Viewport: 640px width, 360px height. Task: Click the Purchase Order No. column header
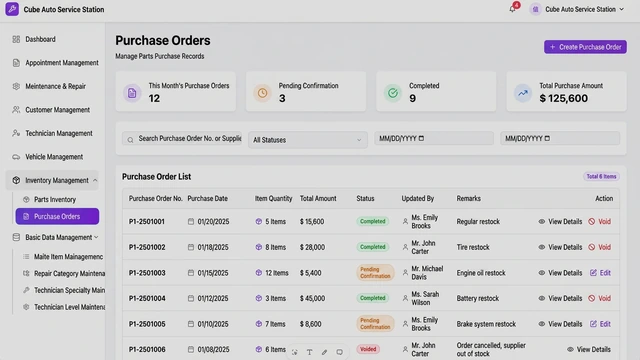[156, 198]
